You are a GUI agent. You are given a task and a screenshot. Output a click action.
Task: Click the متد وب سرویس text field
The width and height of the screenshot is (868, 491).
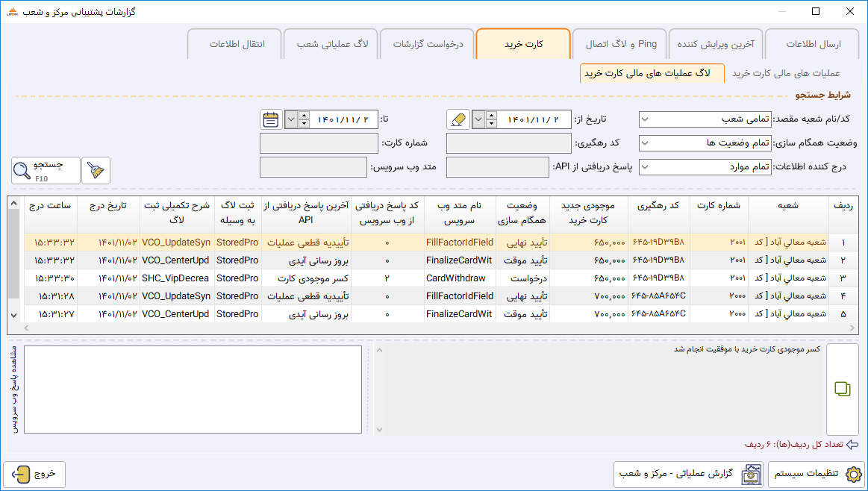tap(313, 166)
